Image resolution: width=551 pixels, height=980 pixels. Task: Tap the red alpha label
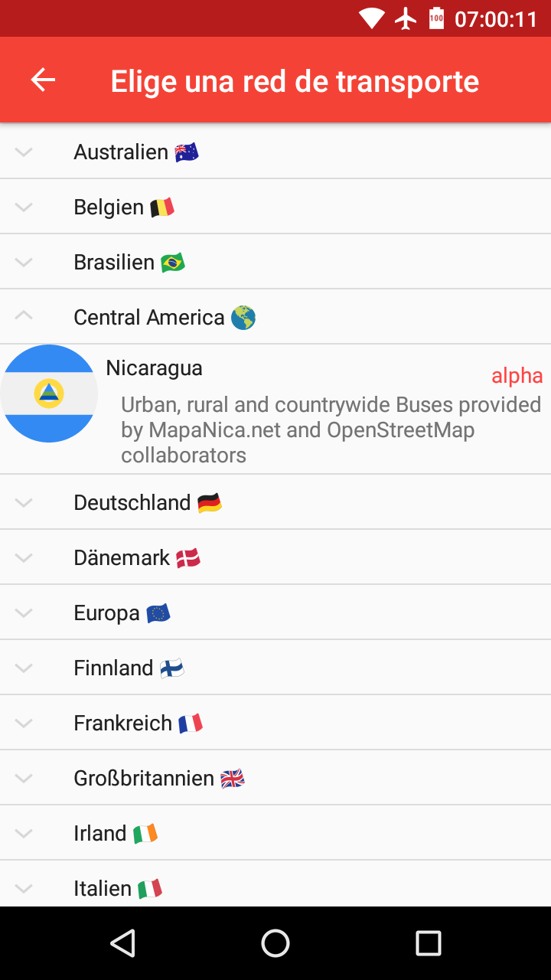(517, 376)
